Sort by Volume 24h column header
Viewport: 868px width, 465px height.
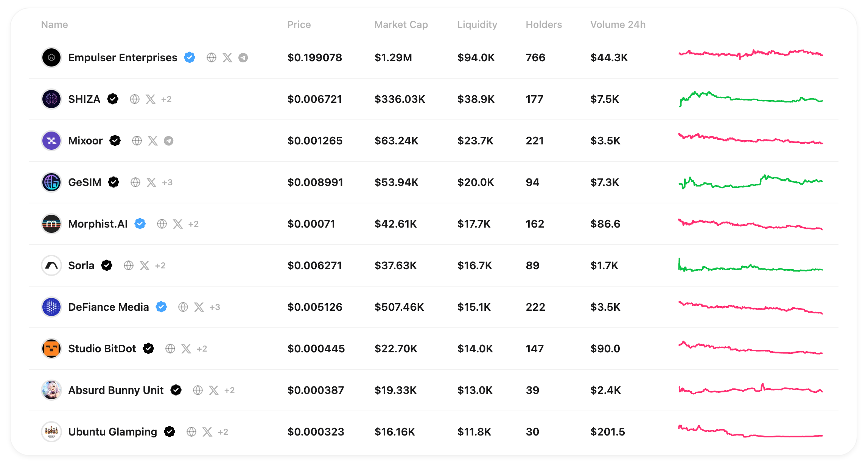pos(618,25)
